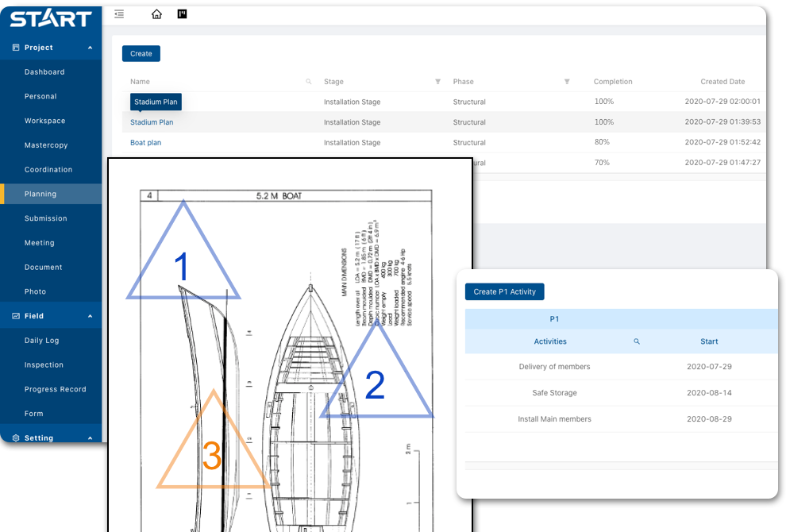Open the board icon in the top bar
Image resolution: width=786 pixels, height=532 pixels.
pyautogui.click(x=183, y=14)
